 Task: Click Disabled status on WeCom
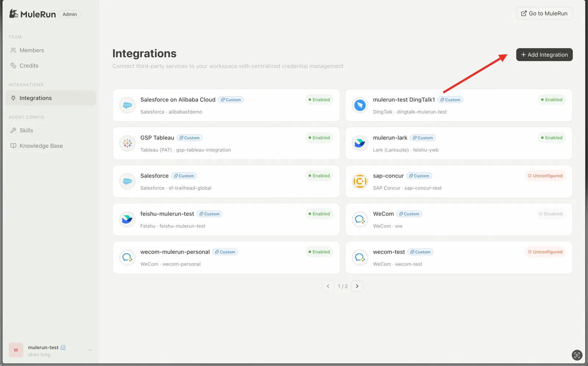point(551,214)
